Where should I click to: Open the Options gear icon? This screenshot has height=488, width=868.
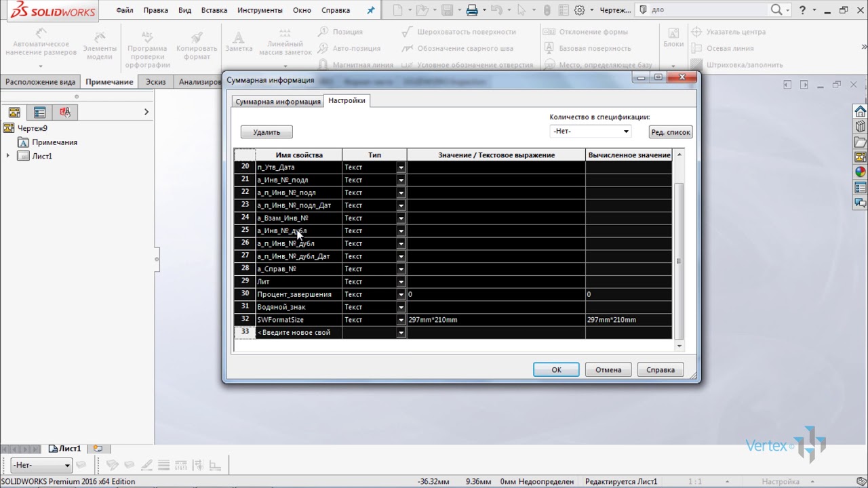point(579,10)
